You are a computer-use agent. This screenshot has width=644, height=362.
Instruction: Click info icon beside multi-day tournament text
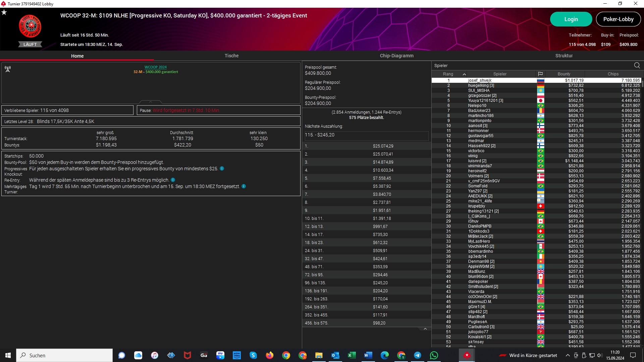pyautogui.click(x=244, y=186)
